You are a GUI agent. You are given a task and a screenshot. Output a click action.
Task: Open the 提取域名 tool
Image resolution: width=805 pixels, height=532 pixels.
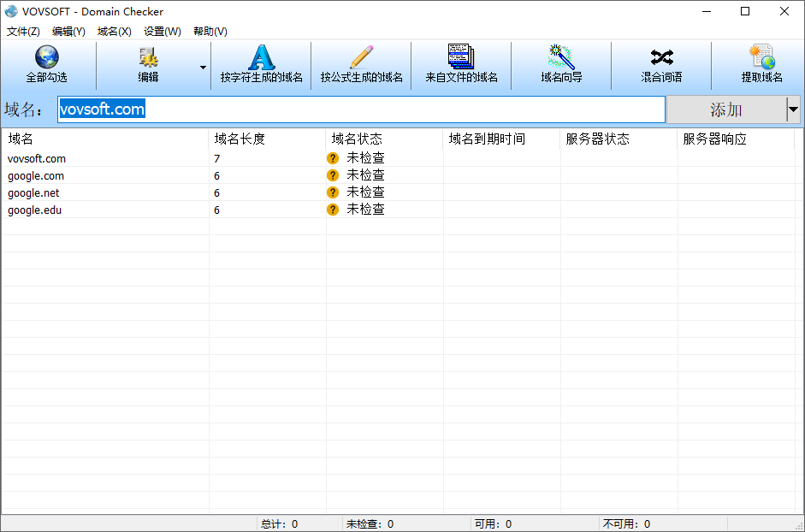pos(762,66)
